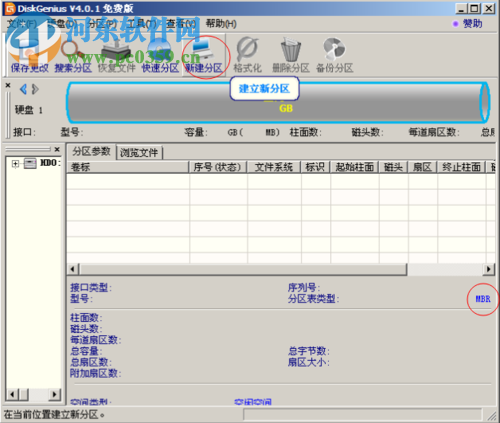This screenshot has width=500, height=423.
Task: Click the 总字节数 label
Action: pyautogui.click(x=309, y=351)
